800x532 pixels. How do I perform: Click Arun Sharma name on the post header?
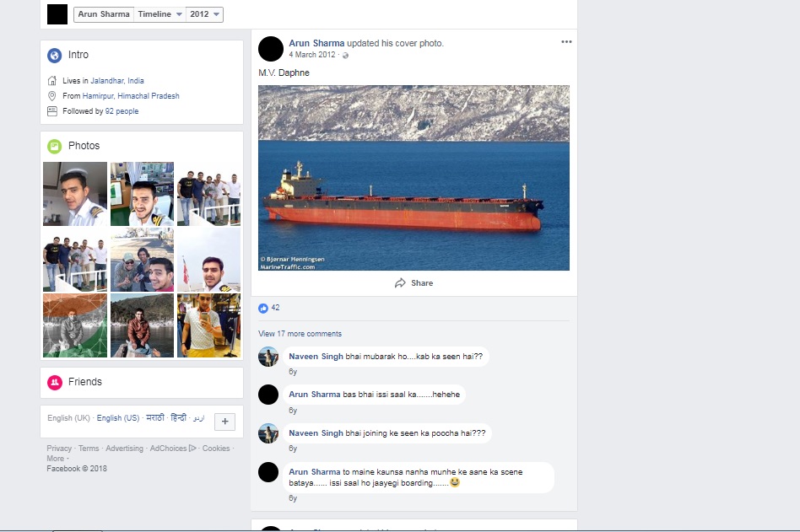click(x=316, y=43)
